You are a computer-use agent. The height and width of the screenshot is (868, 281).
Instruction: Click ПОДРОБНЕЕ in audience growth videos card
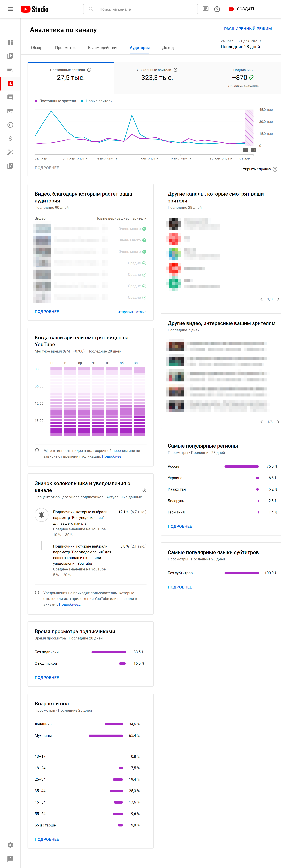[x=47, y=312]
